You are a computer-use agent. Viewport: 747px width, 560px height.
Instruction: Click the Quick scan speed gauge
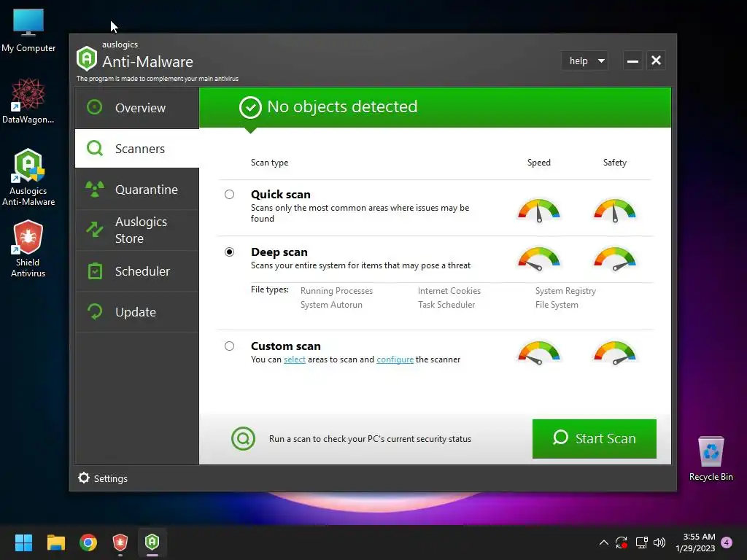coord(539,211)
